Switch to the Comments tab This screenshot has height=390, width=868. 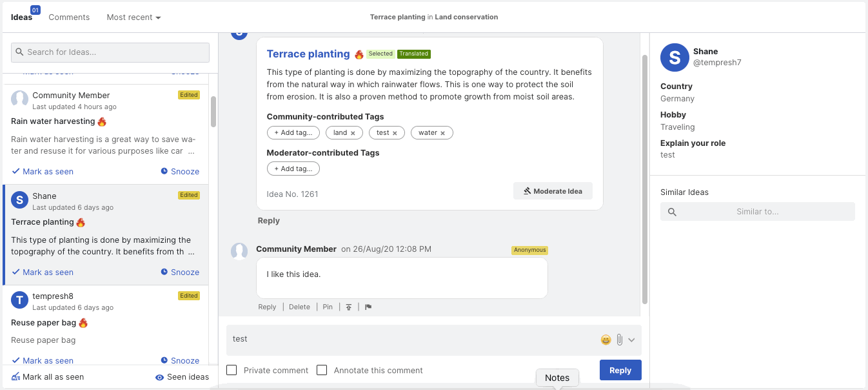(x=69, y=17)
